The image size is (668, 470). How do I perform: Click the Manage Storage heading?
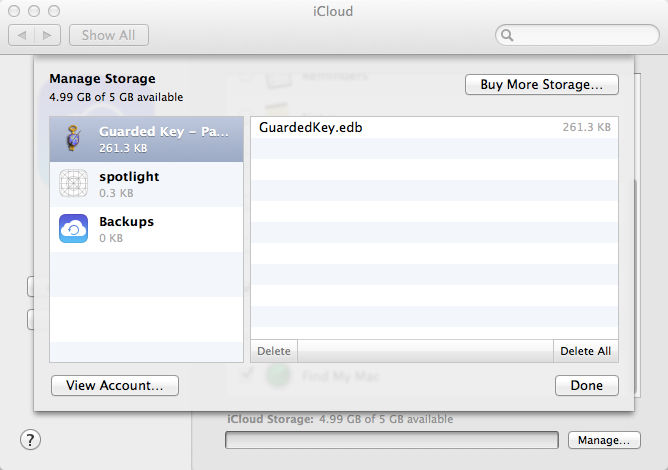(x=102, y=79)
